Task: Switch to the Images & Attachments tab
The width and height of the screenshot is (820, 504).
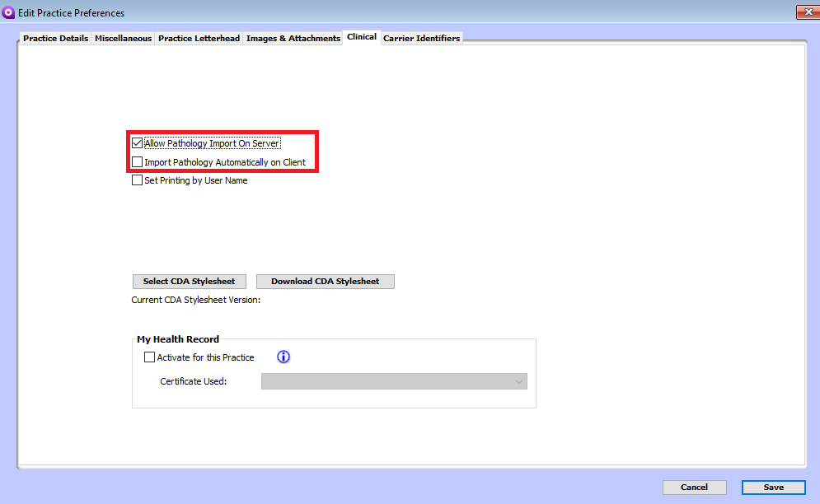Action: tap(293, 38)
